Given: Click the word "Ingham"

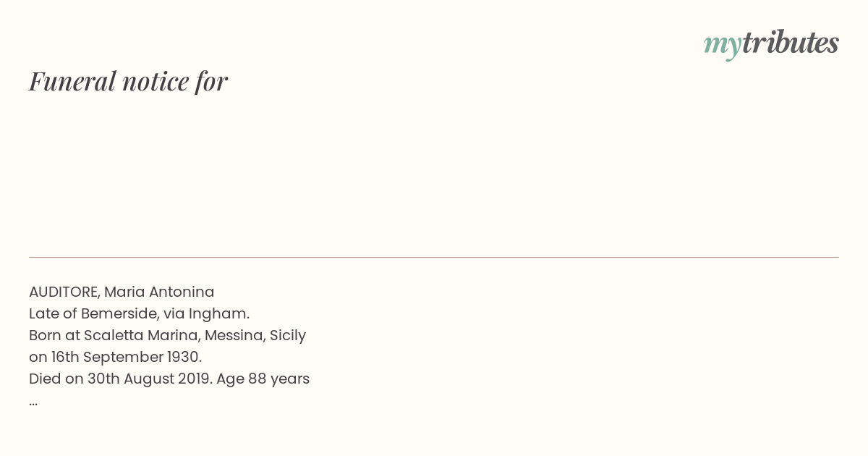Looking at the screenshot, I should [x=217, y=314].
